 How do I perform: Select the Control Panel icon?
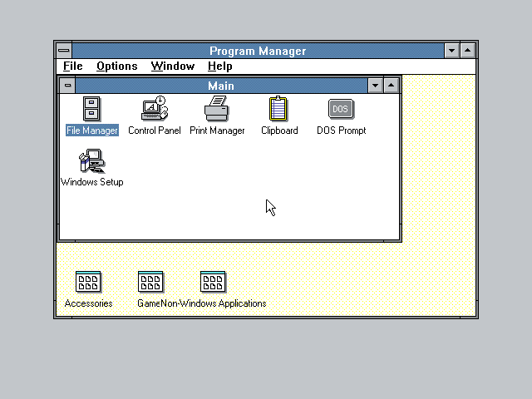click(x=155, y=109)
